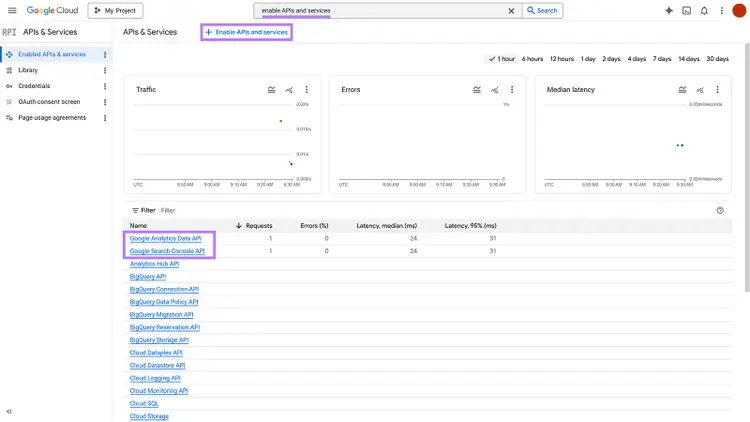Select the 14 days time range
750x422 pixels.
pyautogui.click(x=689, y=59)
